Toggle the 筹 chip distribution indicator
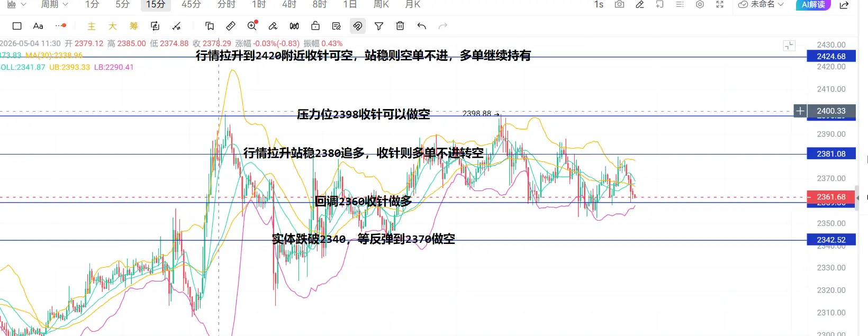Viewport: 868px width, 336px height. point(134,26)
